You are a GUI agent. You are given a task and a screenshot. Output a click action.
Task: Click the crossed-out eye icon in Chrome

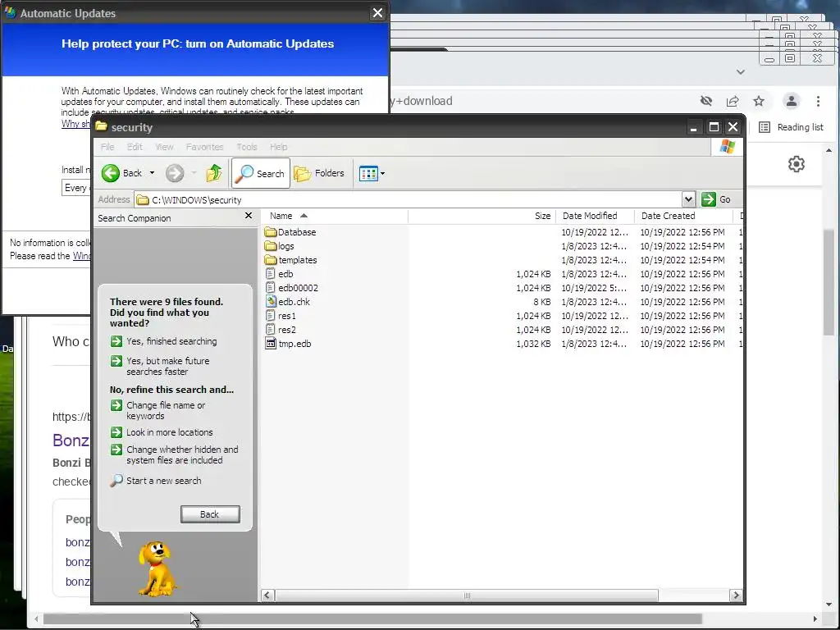pyautogui.click(x=706, y=101)
